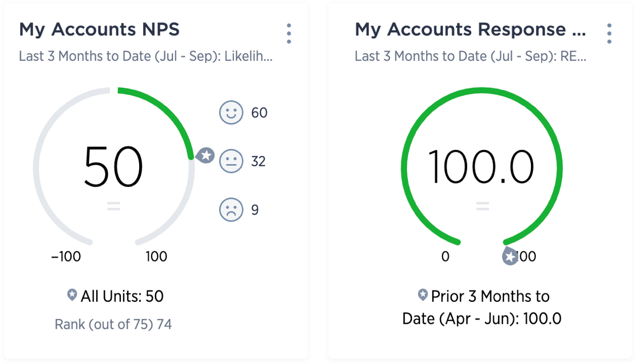The image size is (636, 364).
Task: Click Rank (out of 75) 74 text
Action: (x=113, y=325)
